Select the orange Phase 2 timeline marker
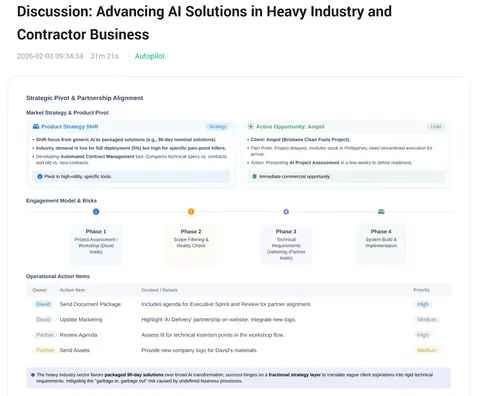 click(x=191, y=212)
